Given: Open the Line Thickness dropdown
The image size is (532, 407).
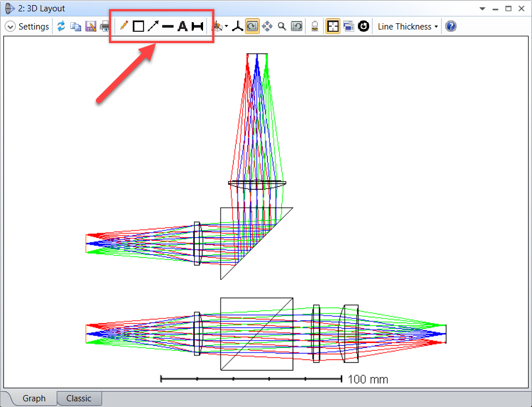Looking at the screenshot, I should [x=408, y=27].
